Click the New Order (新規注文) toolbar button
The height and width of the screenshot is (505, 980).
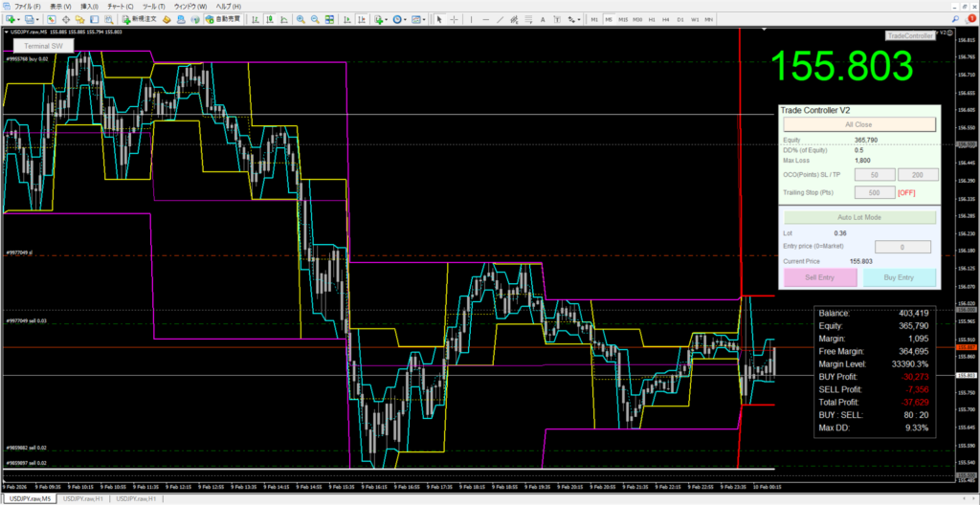[137, 19]
